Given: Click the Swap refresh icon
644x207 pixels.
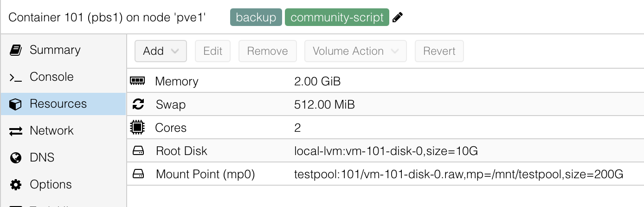Looking at the screenshot, I should point(138,104).
